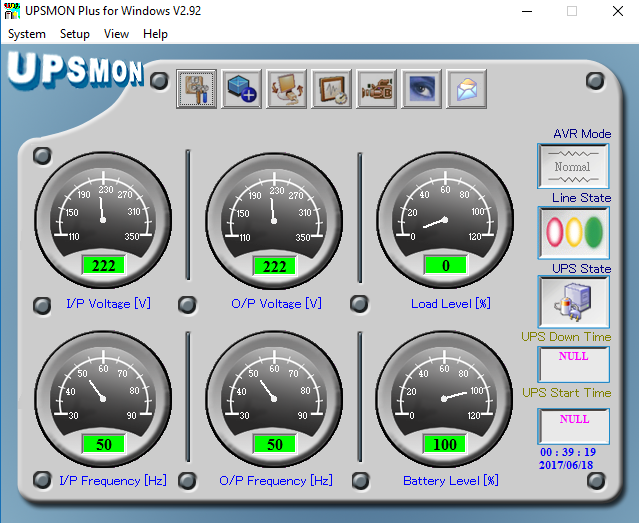Click the UPS State device icon
639x523 pixels.
pyautogui.click(x=573, y=302)
